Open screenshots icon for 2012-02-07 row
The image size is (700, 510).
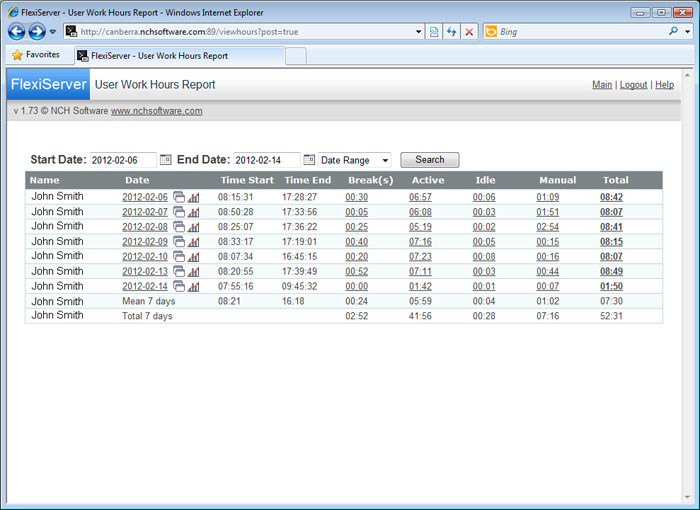[179, 212]
